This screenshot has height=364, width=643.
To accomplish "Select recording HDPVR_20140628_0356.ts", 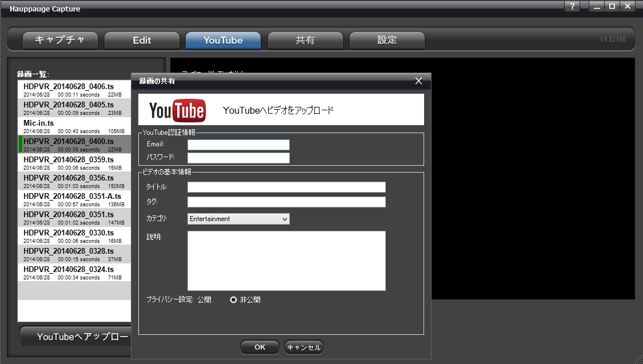I will (x=74, y=181).
